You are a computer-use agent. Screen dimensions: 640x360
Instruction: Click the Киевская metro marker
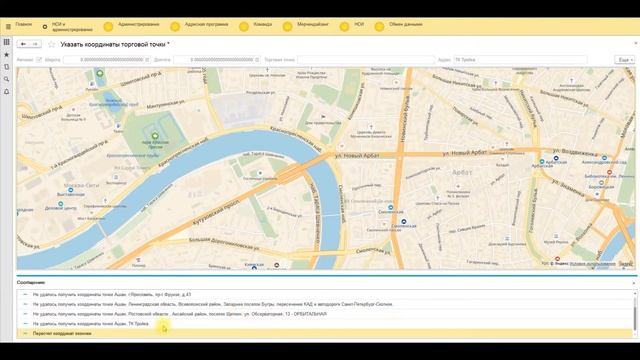coord(254,268)
